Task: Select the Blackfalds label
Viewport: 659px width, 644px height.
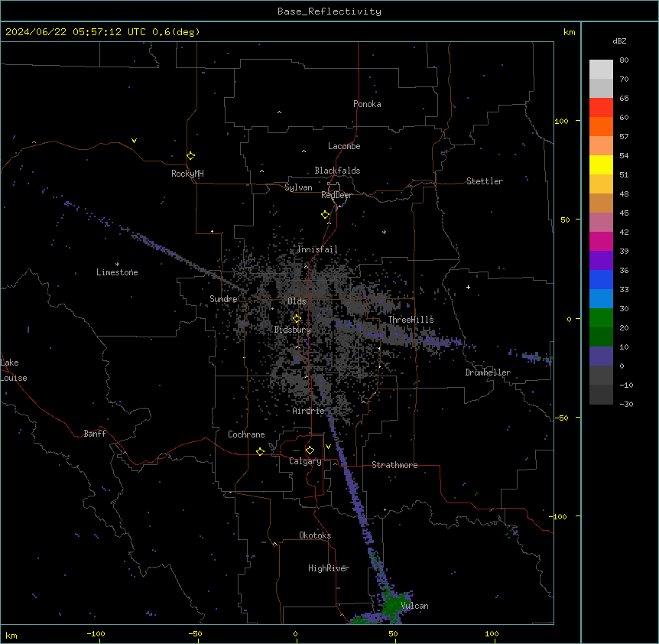Action: [337, 171]
